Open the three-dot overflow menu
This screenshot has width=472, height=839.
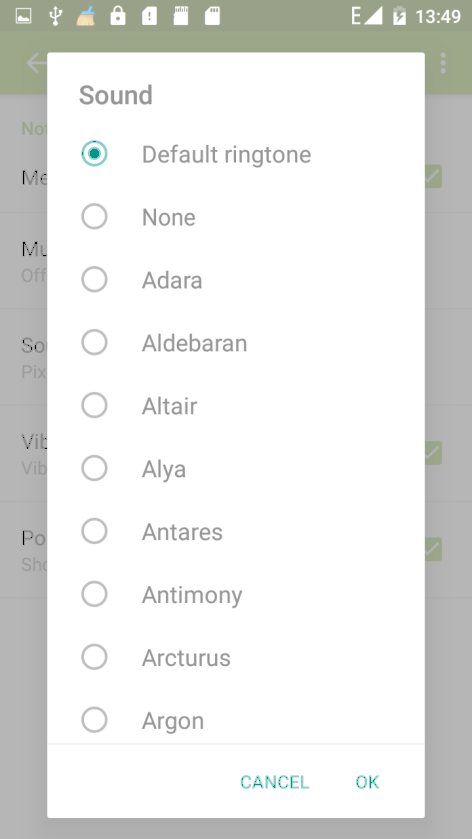(443, 63)
